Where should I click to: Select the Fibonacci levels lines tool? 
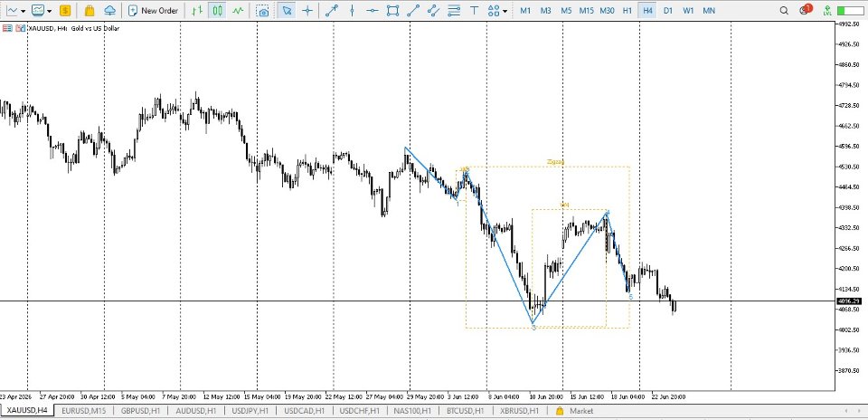(x=454, y=10)
